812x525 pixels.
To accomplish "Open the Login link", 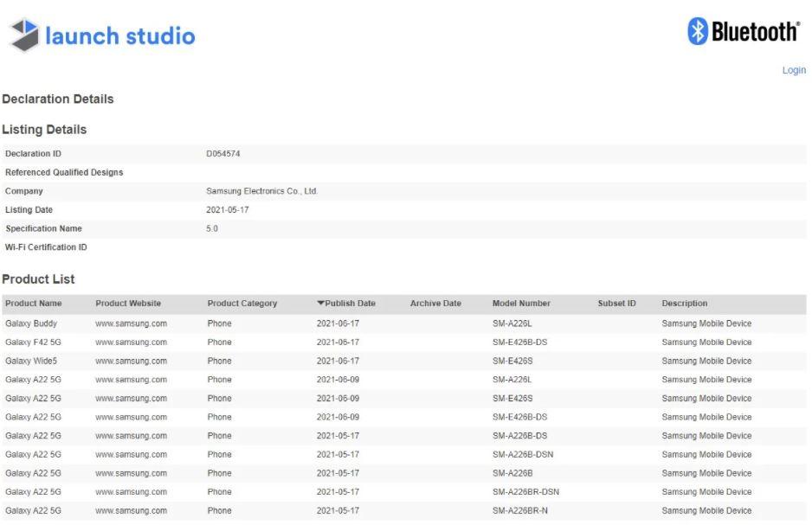I will (x=794, y=70).
